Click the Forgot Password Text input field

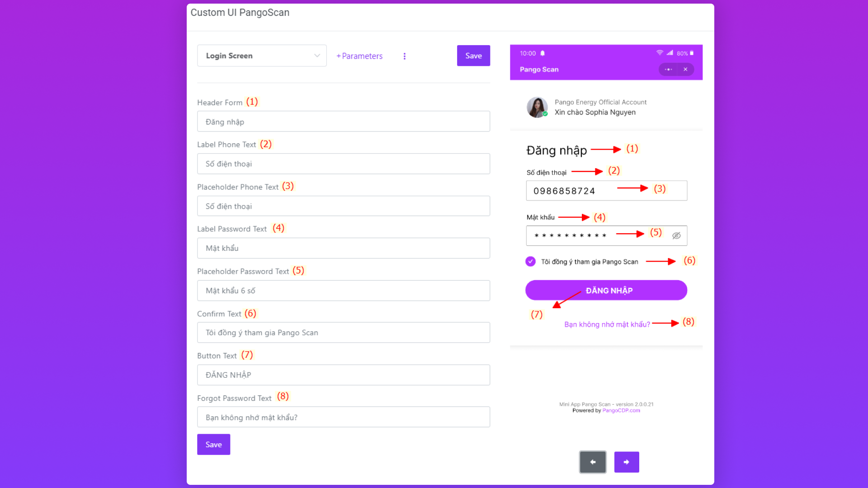pos(343,417)
